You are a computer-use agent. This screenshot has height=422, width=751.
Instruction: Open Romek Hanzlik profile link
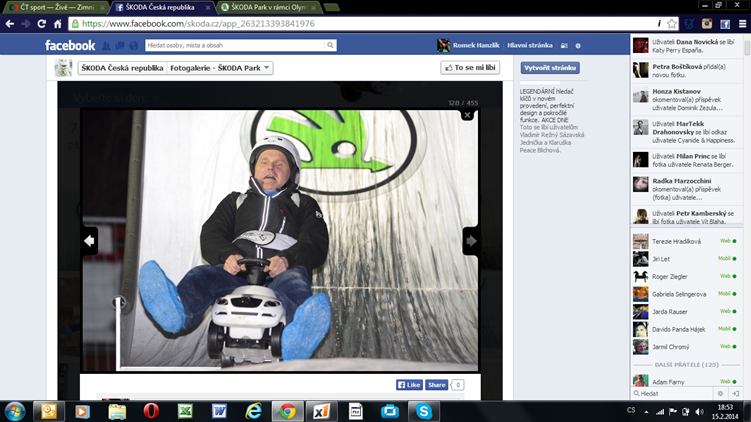(x=476, y=46)
